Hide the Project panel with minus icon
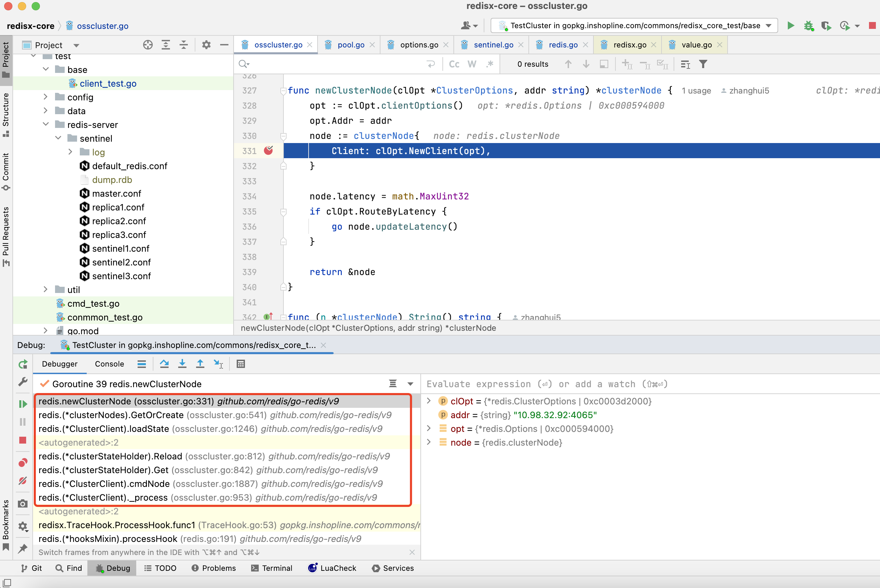 pyautogui.click(x=224, y=45)
